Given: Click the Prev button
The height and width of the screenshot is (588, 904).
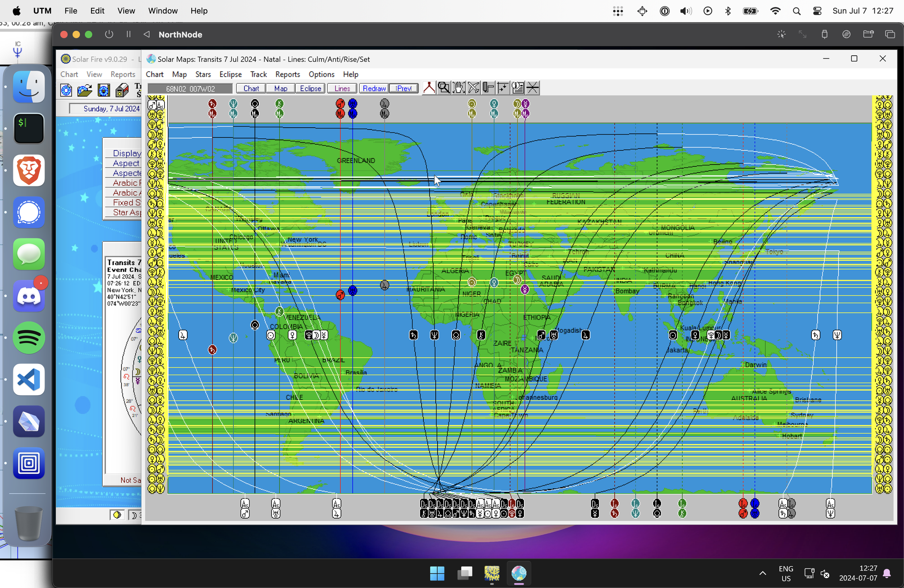Looking at the screenshot, I should [404, 88].
